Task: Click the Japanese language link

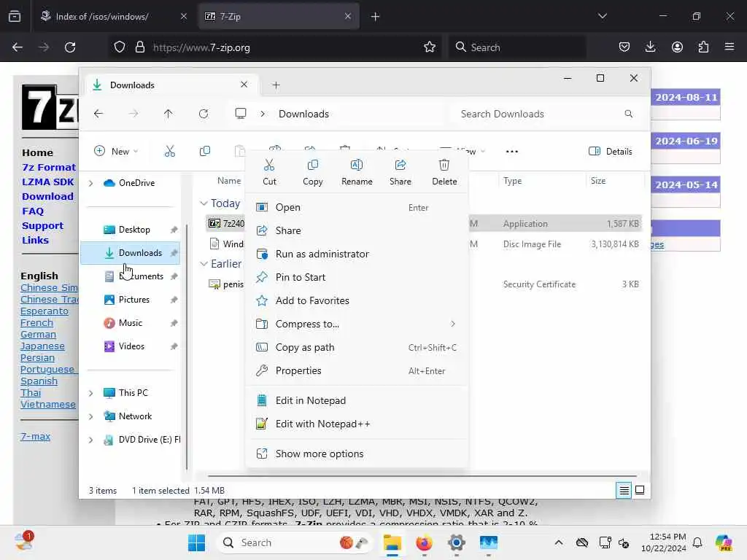Action: click(x=42, y=346)
